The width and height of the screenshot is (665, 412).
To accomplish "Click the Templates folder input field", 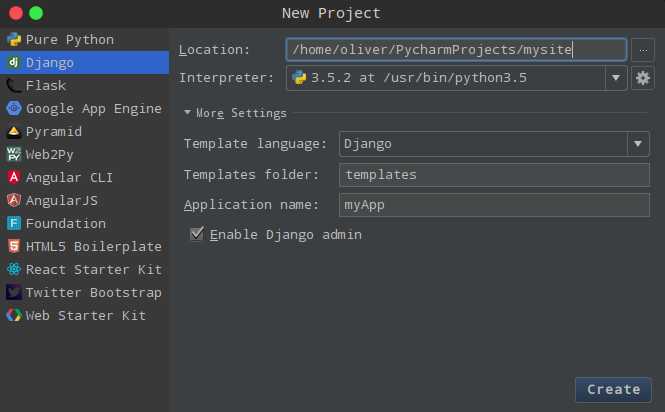I will 494,175.
